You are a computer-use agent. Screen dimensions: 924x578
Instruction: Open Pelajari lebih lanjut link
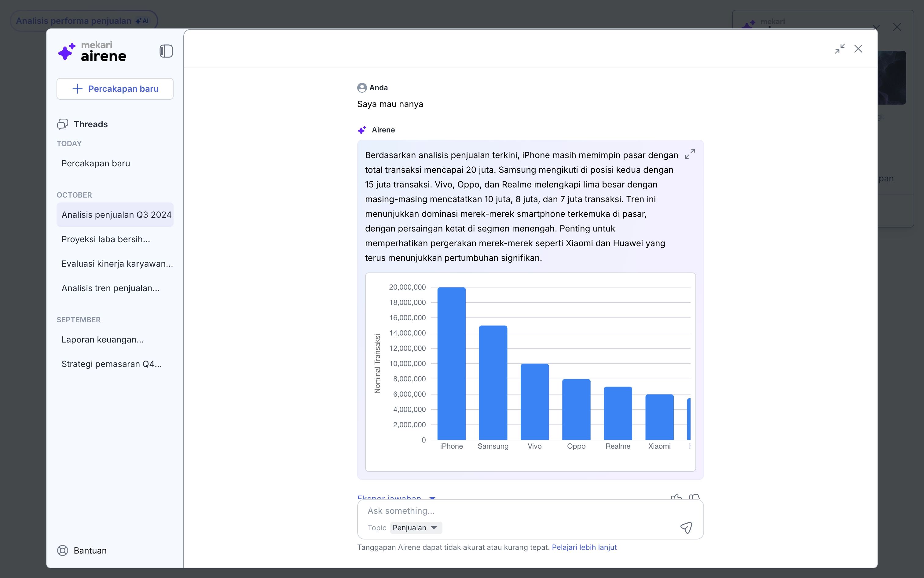click(x=584, y=547)
